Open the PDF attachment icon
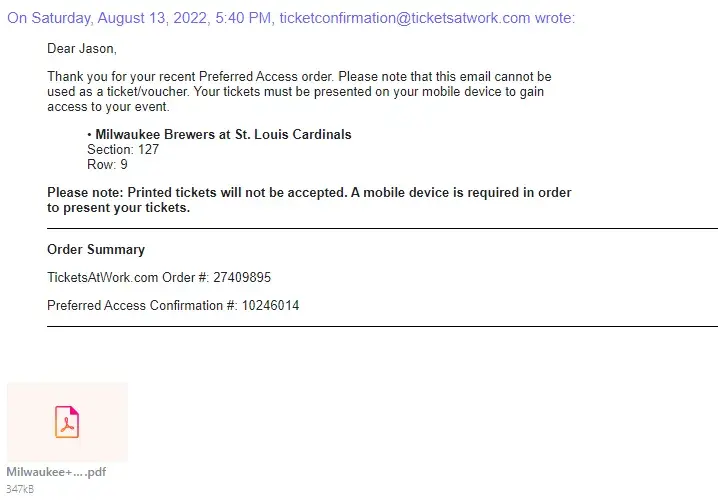The width and height of the screenshot is (718, 503). point(67,422)
